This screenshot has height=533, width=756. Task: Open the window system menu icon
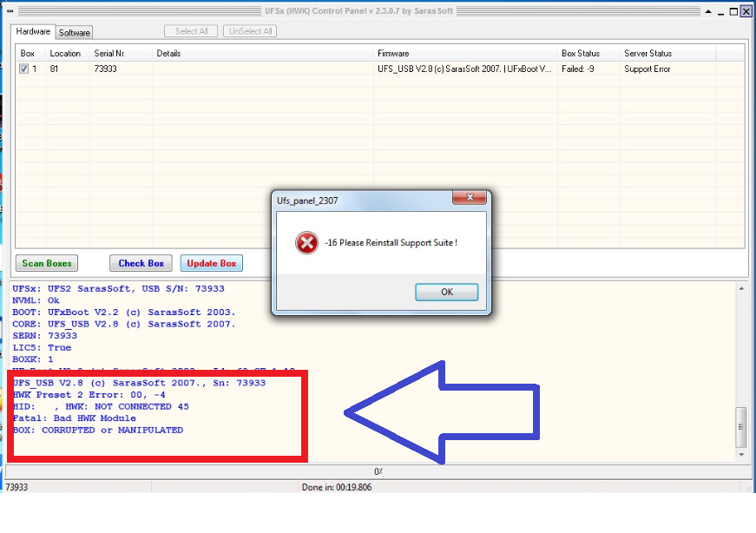pos(10,10)
